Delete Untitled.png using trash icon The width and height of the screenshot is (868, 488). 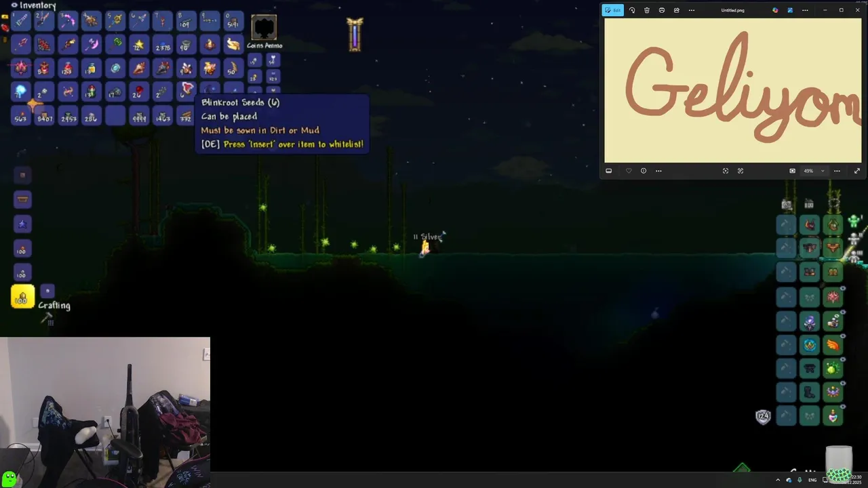pyautogui.click(x=647, y=10)
